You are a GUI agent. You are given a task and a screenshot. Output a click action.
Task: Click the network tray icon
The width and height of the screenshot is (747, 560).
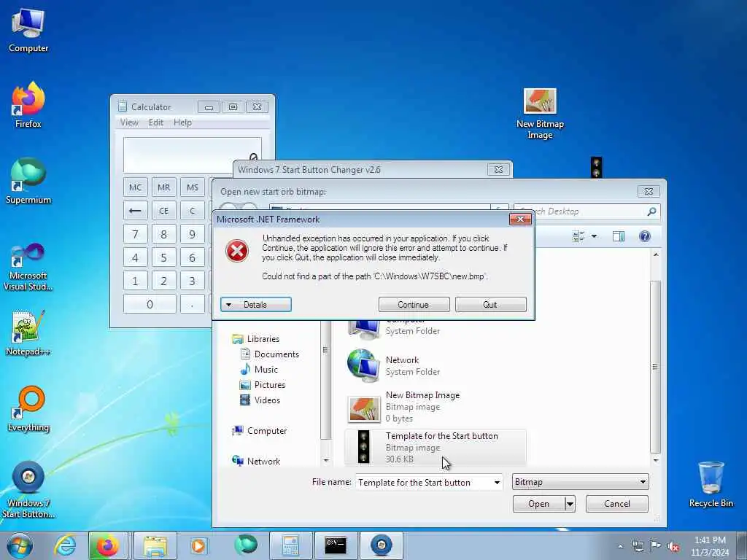tap(638, 547)
